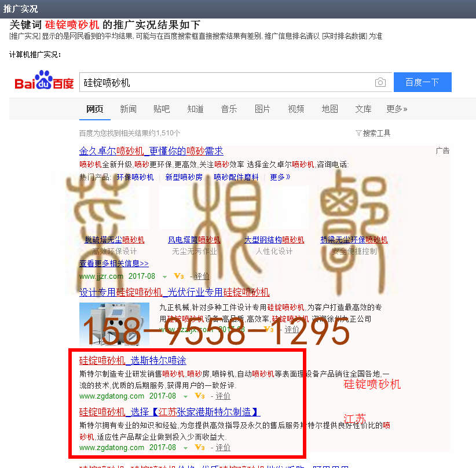Click second www.zgdatong.com URL text
Image resolution: width=476 pixels, height=468 pixels.
coord(112,448)
